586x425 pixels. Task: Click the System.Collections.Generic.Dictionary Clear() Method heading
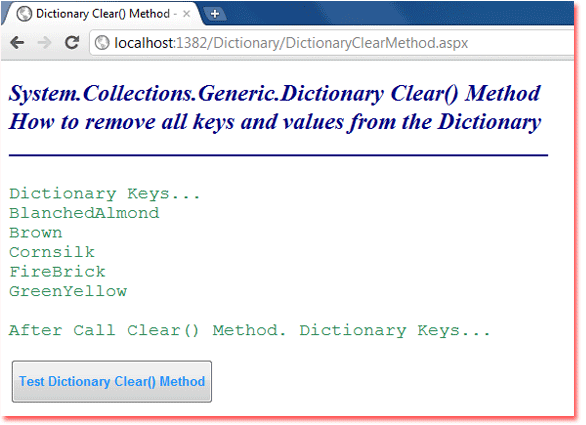[x=275, y=93]
